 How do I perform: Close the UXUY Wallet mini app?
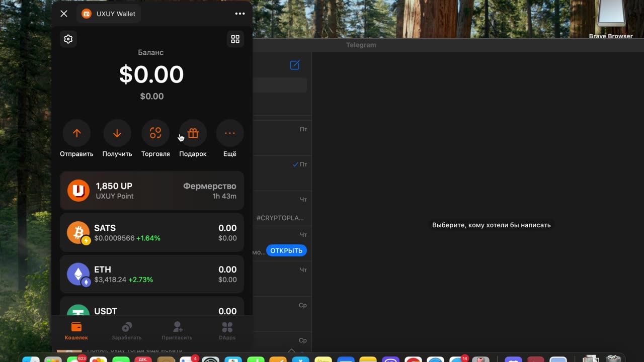(x=64, y=14)
